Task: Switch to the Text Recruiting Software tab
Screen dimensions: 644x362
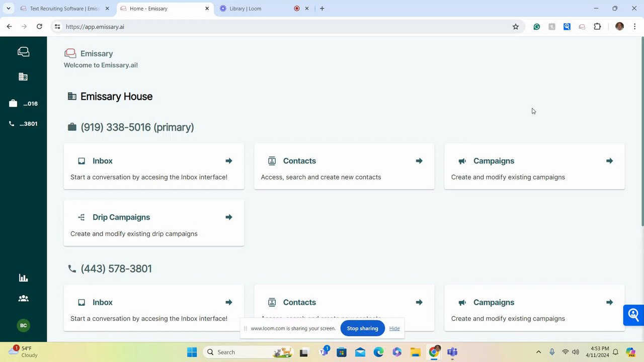Action: (64, 9)
